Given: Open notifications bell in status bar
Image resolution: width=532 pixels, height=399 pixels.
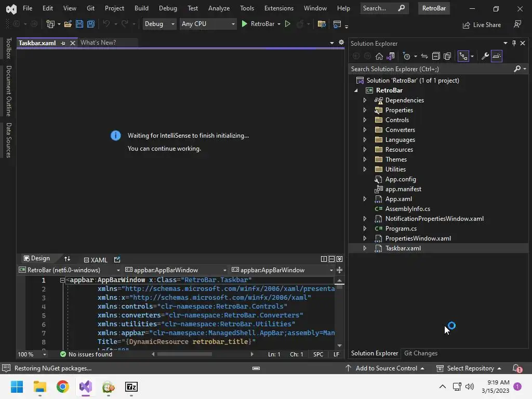Looking at the screenshot, I should point(517,368).
